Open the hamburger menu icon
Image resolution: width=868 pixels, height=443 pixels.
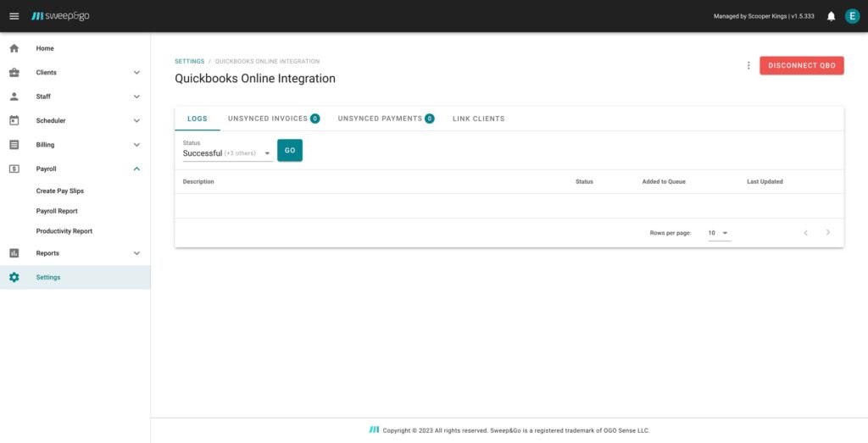[x=14, y=16]
